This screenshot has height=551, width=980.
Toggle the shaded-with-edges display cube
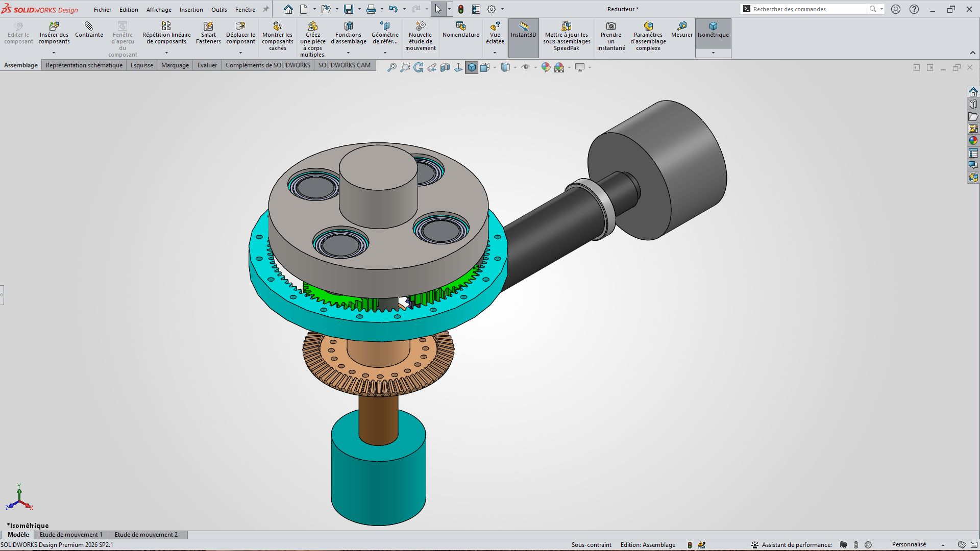(x=472, y=67)
